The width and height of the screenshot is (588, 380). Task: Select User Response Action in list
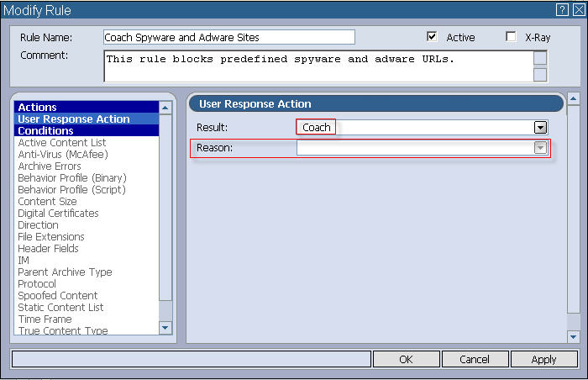tap(74, 119)
